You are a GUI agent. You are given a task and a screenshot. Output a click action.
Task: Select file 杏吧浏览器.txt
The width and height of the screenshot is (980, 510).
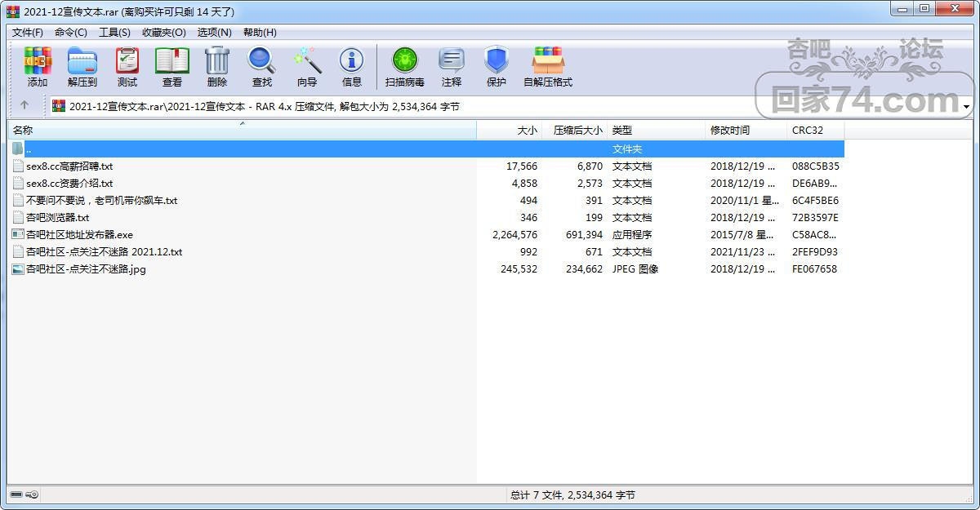57,217
